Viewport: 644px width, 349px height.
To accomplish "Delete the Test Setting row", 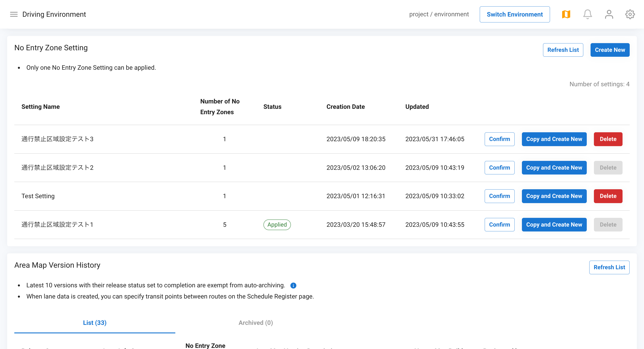I will click(x=608, y=196).
